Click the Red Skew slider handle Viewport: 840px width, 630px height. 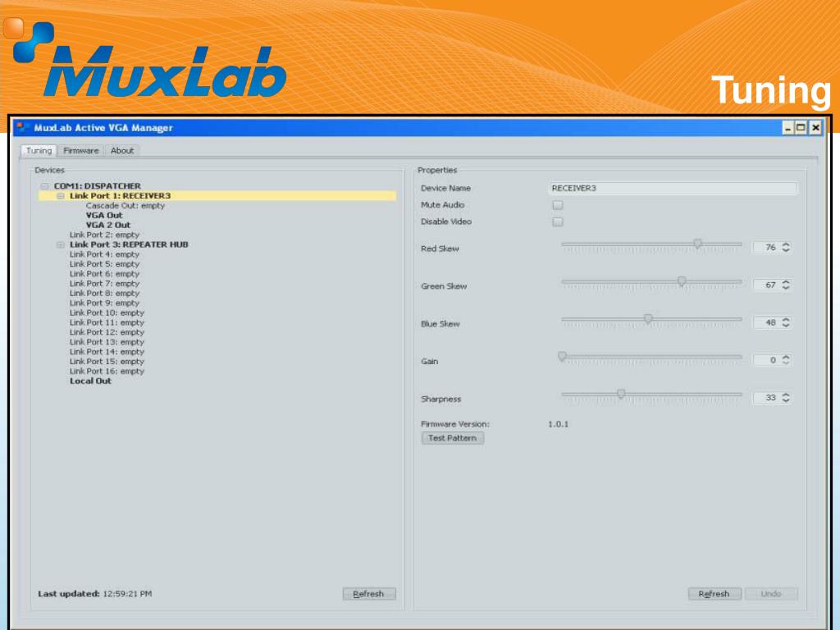[x=697, y=244]
